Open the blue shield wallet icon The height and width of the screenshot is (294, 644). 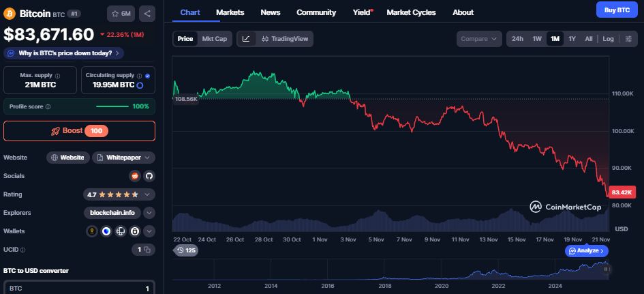point(106,231)
